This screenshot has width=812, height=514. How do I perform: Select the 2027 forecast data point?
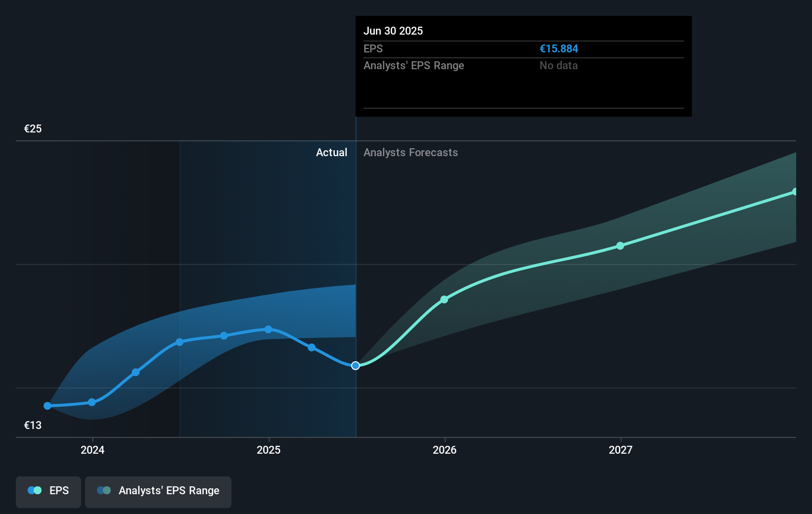(x=621, y=246)
